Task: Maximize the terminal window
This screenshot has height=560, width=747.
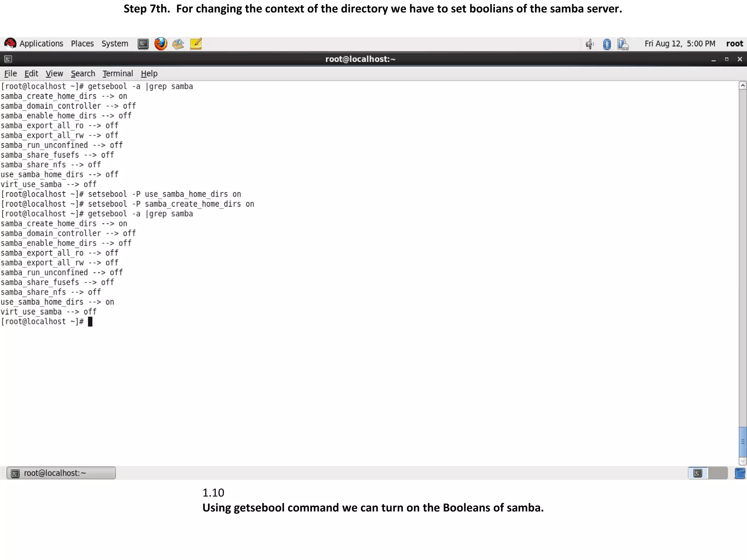Action: (727, 59)
